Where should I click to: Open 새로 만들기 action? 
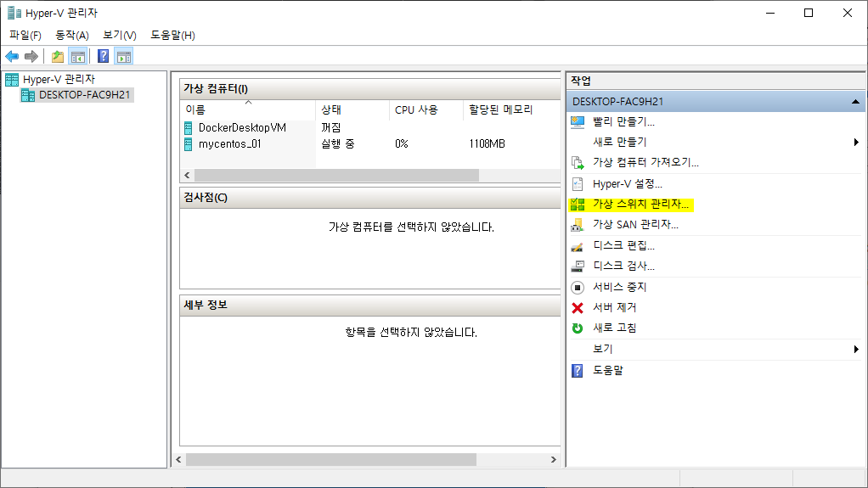tap(619, 143)
